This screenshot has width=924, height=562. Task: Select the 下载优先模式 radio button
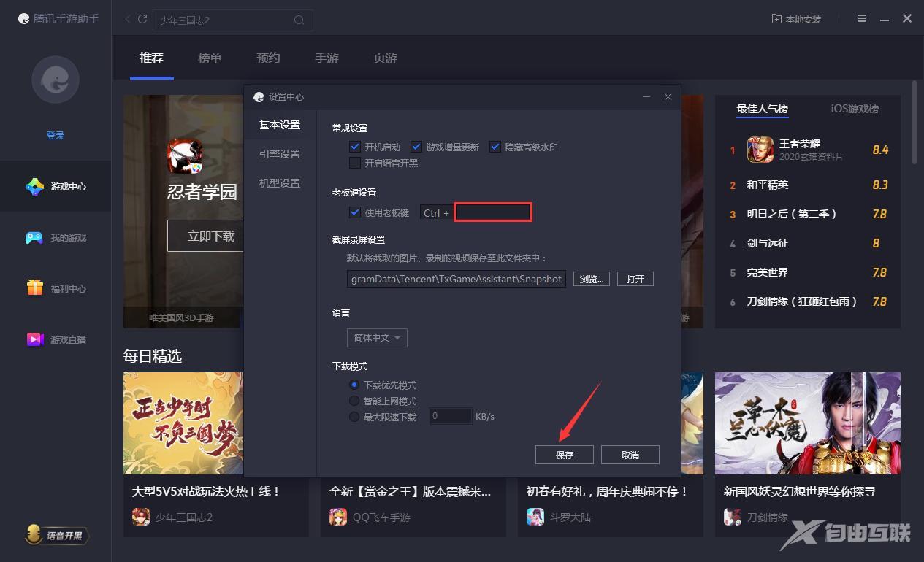(354, 385)
